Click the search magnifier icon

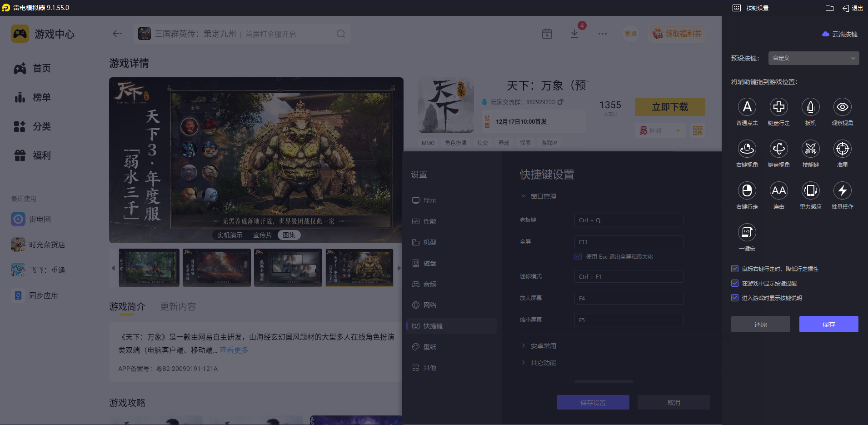click(341, 34)
